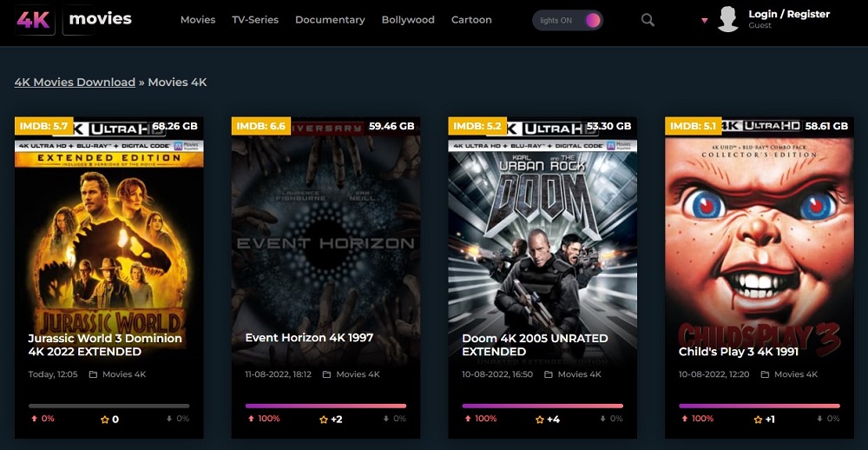Open the search magnifier icon

coord(648,20)
